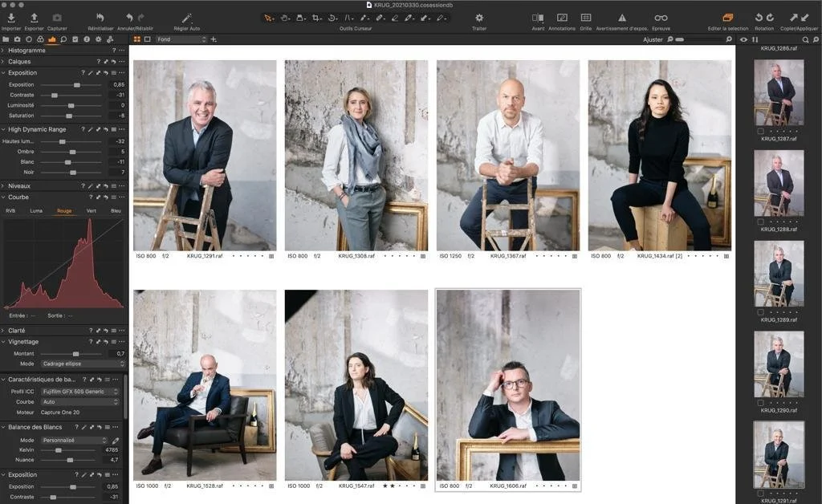The image size is (822, 504).
Task: Open the color circles tool tab
Action: (x=40, y=39)
